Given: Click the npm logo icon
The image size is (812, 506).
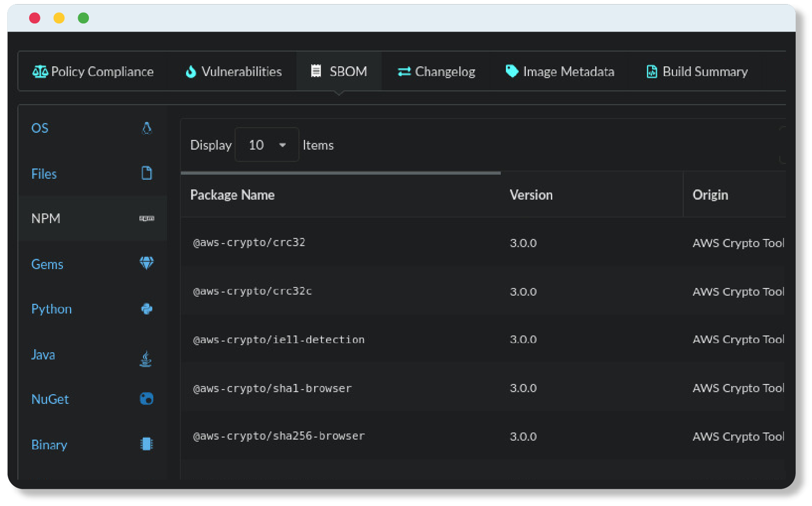Looking at the screenshot, I should coord(147,219).
